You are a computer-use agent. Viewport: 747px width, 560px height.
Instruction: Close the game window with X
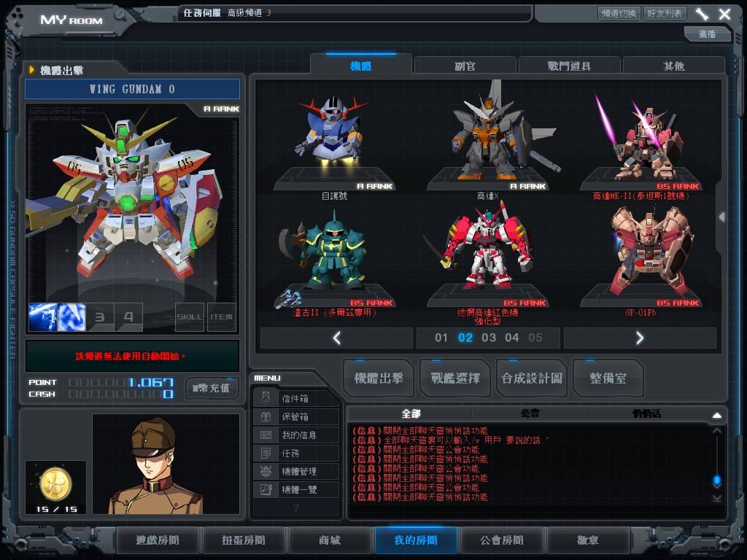pos(724,14)
